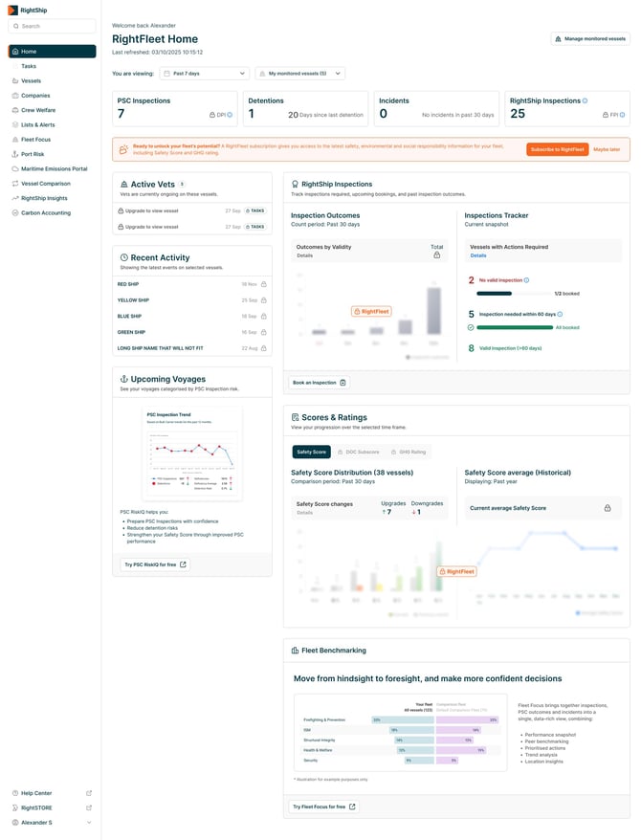Screen dimensions: 641x840
Task: Click the Crew Welfare sidebar icon
Action: pos(14,110)
